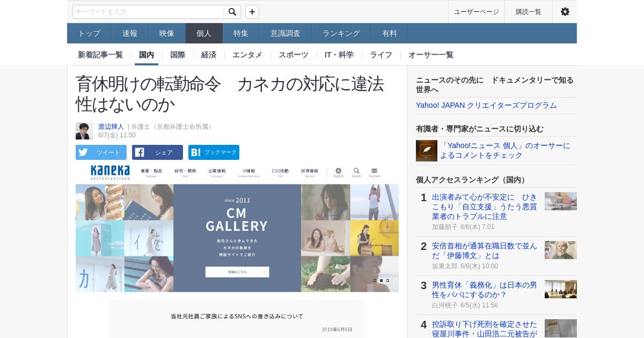This screenshot has height=338, width=644.
Task: Click the plus button beside search
Action: [x=252, y=12]
